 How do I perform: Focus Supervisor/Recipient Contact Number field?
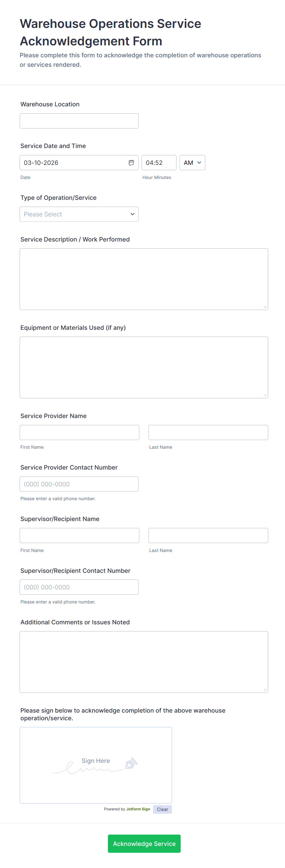(79, 587)
